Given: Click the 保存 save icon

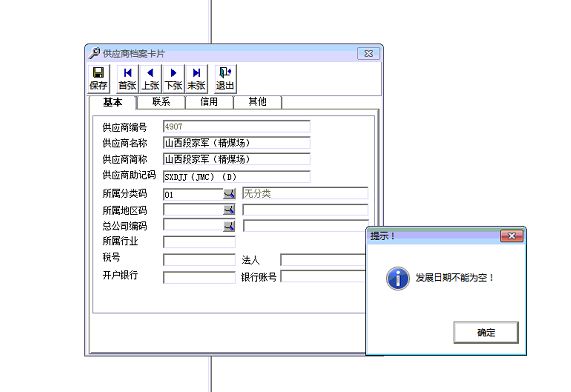Looking at the screenshot, I should pyautogui.click(x=98, y=78).
